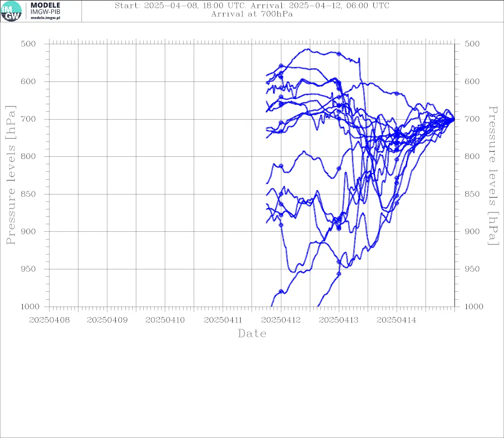Image resolution: width=504 pixels, height=438 pixels.
Task: Click the right axis 850 tick label
Action: coord(472,194)
